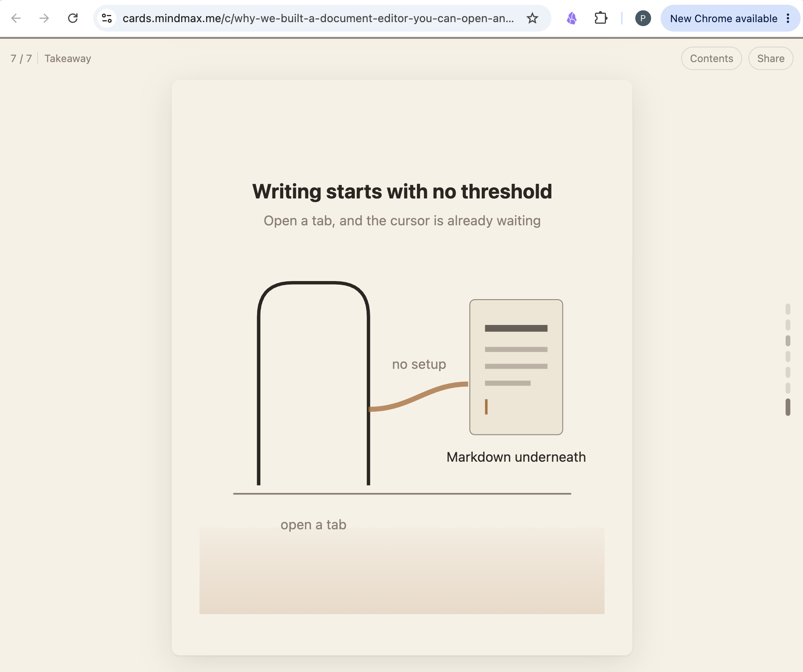Open the Contents list

point(711,59)
